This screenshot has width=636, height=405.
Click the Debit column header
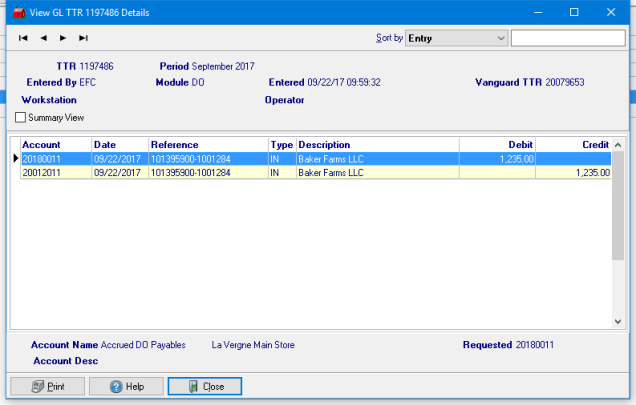(x=497, y=145)
